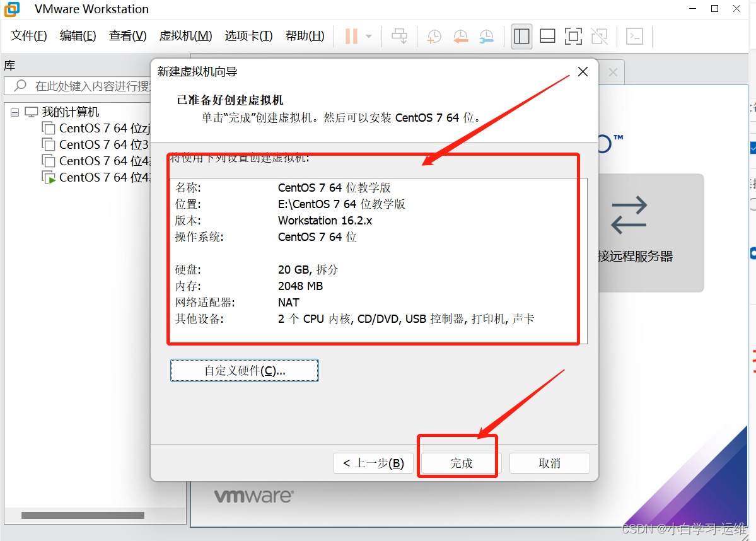Open the dropdown arrow beside the pause button
The height and width of the screenshot is (541, 756).
point(369,36)
